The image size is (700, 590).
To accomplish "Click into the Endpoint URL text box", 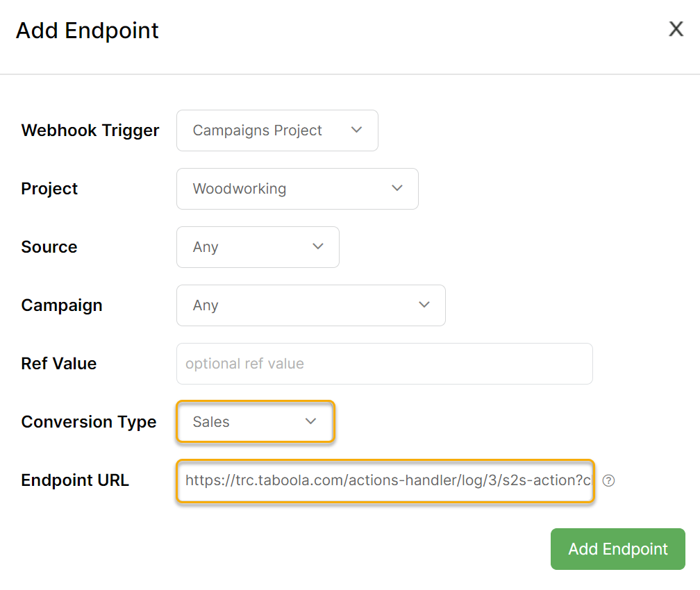I will [x=384, y=480].
